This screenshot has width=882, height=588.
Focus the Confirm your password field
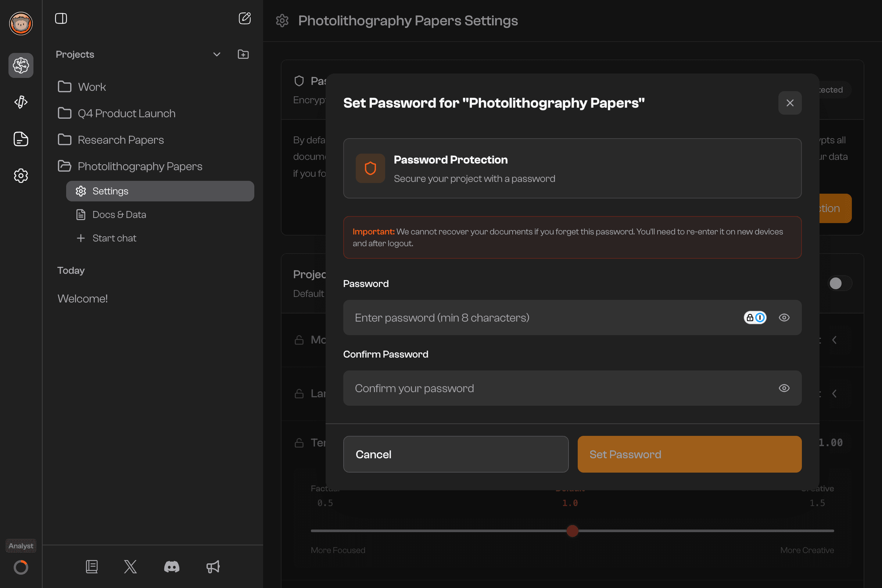pos(573,388)
